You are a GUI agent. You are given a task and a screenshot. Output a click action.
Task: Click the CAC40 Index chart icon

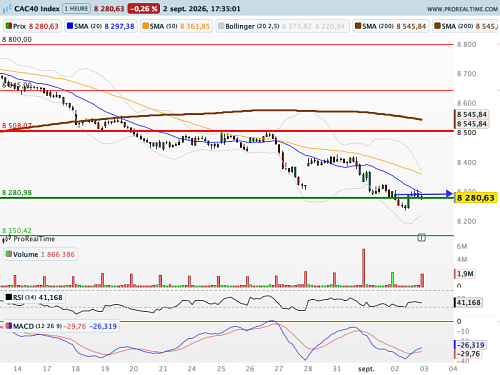pyautogui.click(x=7, y=8)
